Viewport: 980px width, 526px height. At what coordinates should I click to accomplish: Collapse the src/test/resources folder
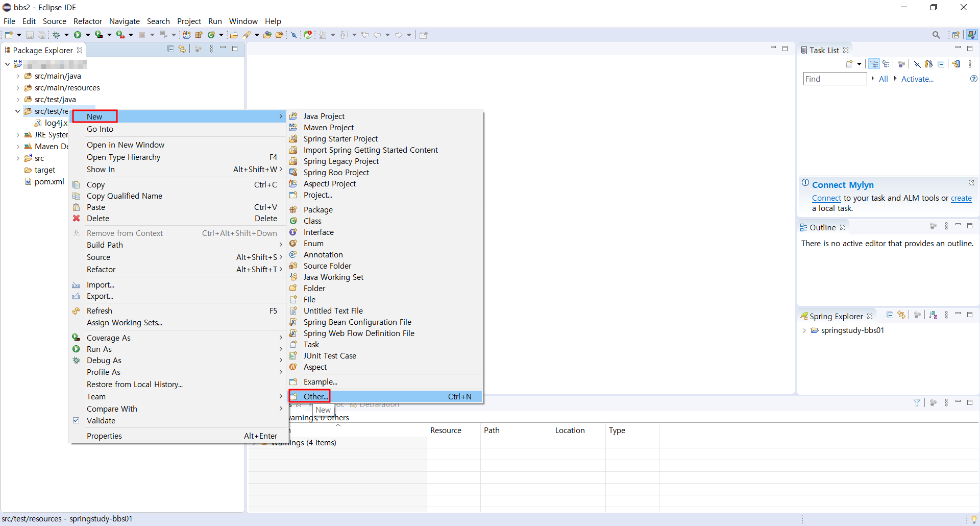click(x=18, y=111)
